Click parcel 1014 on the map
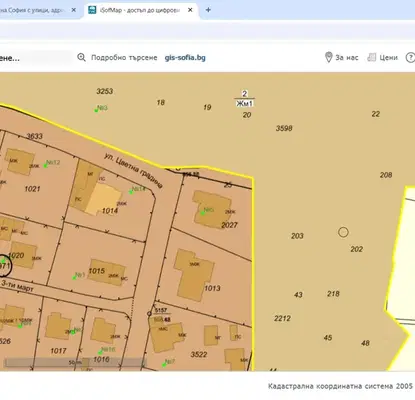This screenshot has height=400, width=415. 110,211
